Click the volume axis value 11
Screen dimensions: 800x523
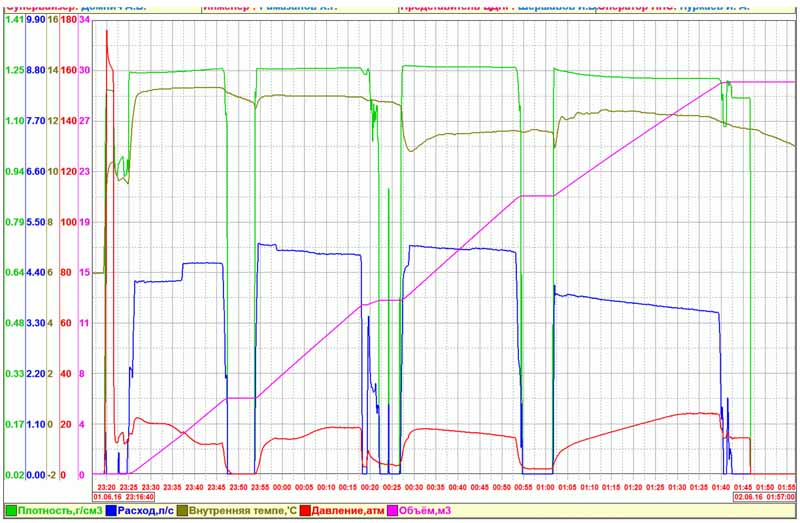coord(85,323)
